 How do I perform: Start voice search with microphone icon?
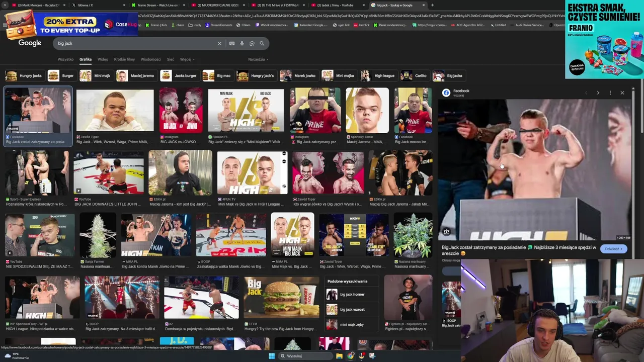tap(242, 43)
